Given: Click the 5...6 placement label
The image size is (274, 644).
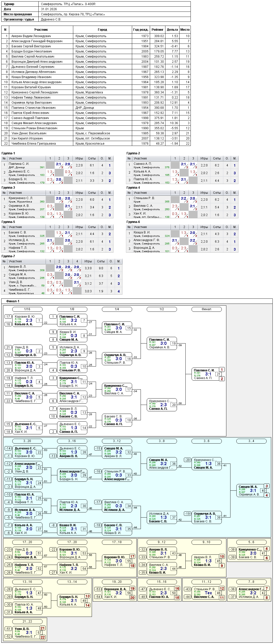Looking at the screenshot, I should click(251, 542).
